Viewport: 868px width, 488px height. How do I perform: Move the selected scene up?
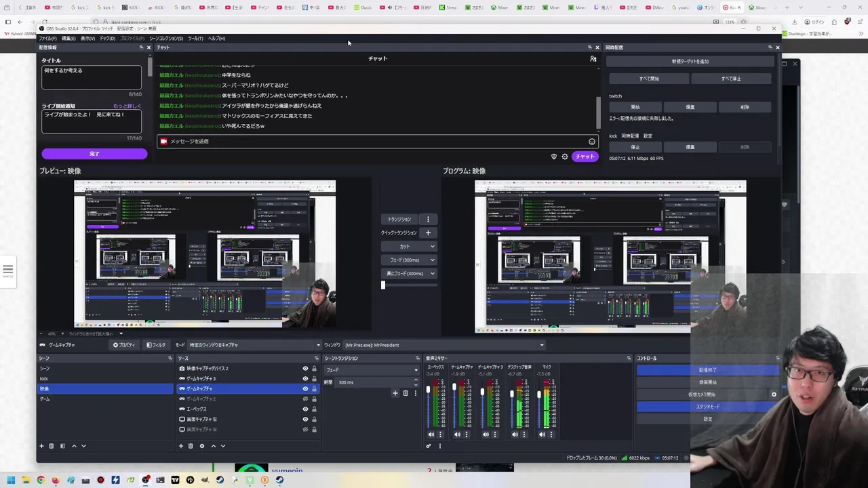[x=74, y=446]
